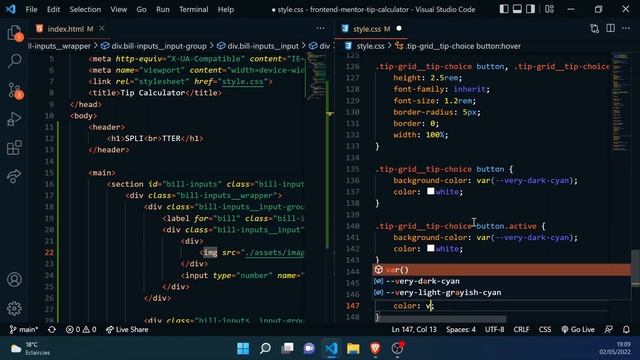Screen dimensions: 640x360
Task: Click the Open Changes icon in style.css editor
Action: pos(595,29)
